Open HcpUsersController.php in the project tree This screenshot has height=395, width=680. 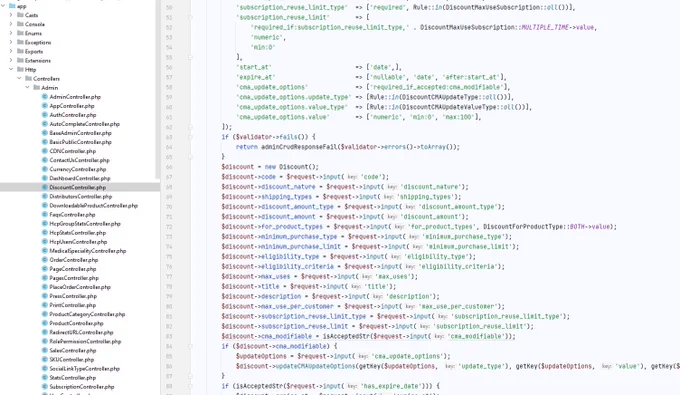click(x=78, y=242)
